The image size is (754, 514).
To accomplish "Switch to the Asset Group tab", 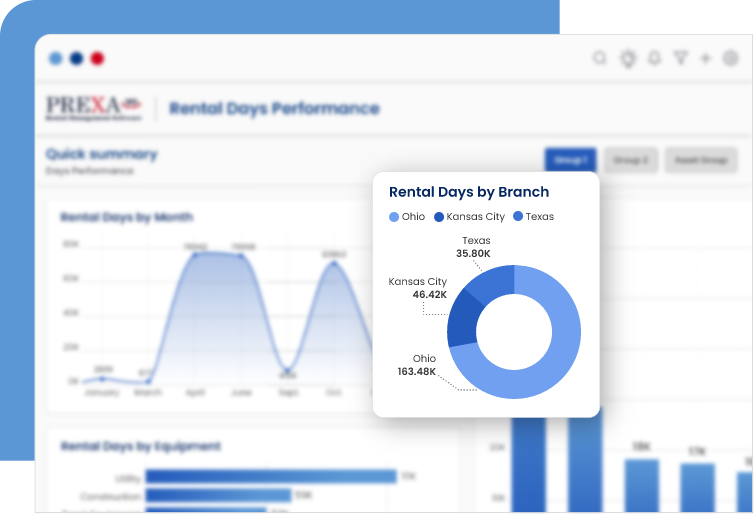I will 701,160.
